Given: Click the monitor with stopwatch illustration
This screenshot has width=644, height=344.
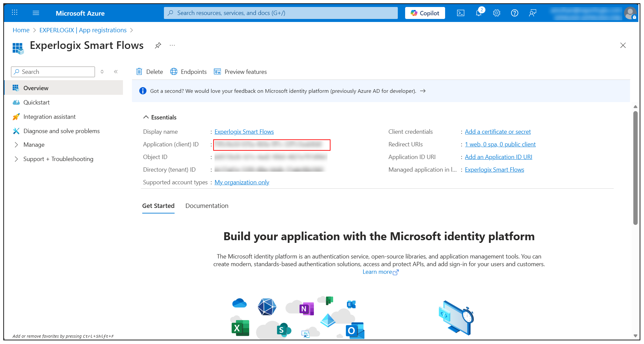Looking at the screenshot, I should click(x=456, y=318).
